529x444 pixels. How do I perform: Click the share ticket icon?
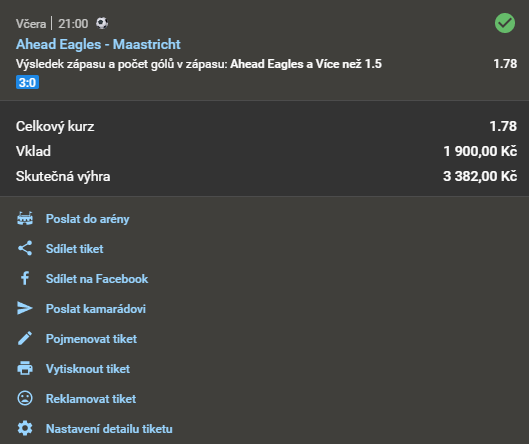(x=25, y=248)
